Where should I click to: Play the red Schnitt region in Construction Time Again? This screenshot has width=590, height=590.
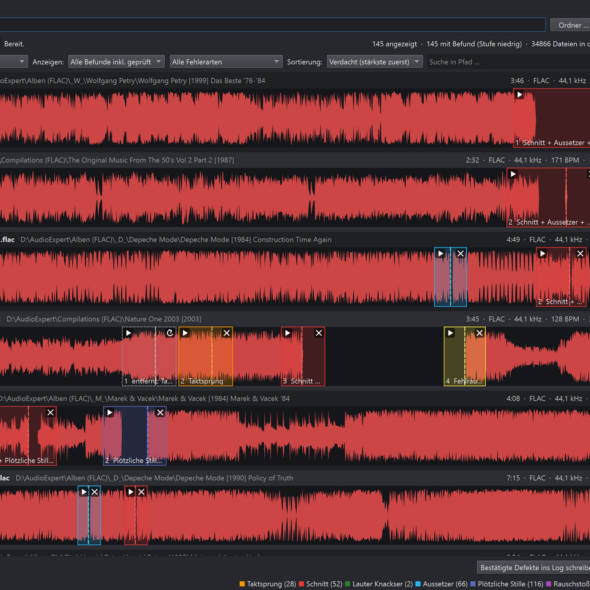pyautogui.click(x=542, y=254)
